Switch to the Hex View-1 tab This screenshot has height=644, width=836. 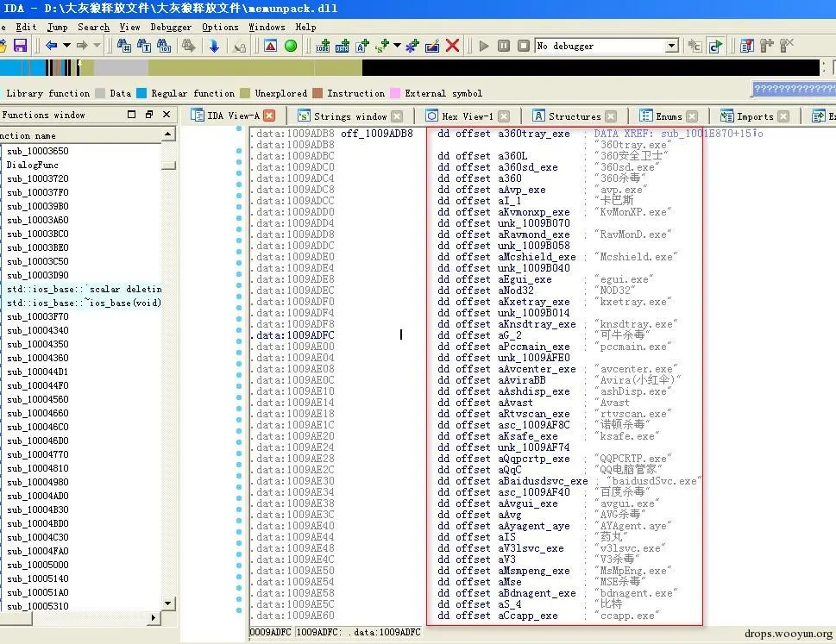pyautogui.click(x=467, y=116)
